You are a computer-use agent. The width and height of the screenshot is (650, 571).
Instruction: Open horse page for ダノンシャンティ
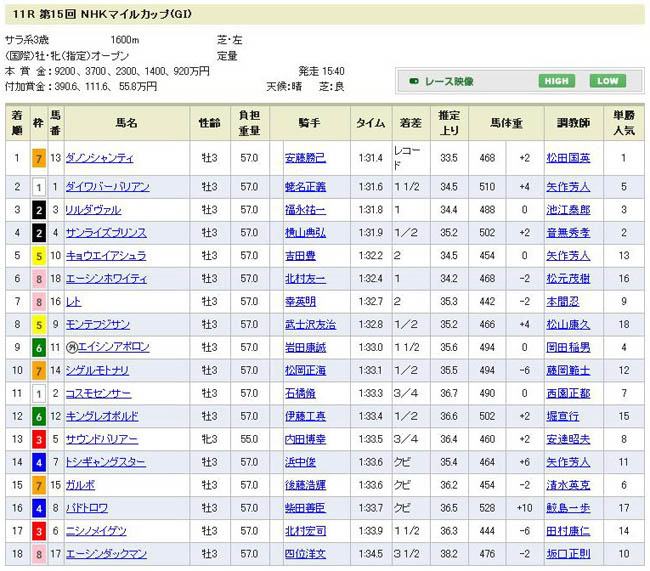[99, 158]
